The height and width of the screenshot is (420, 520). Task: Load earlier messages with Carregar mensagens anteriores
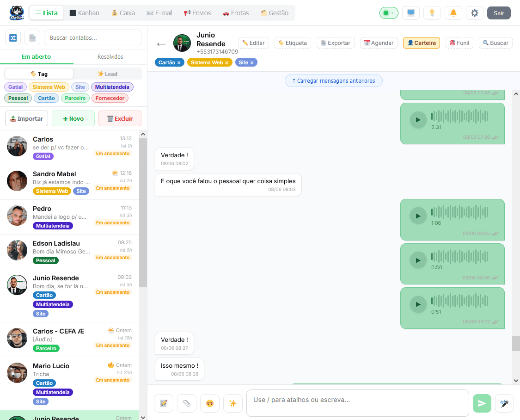pos(334,80)
